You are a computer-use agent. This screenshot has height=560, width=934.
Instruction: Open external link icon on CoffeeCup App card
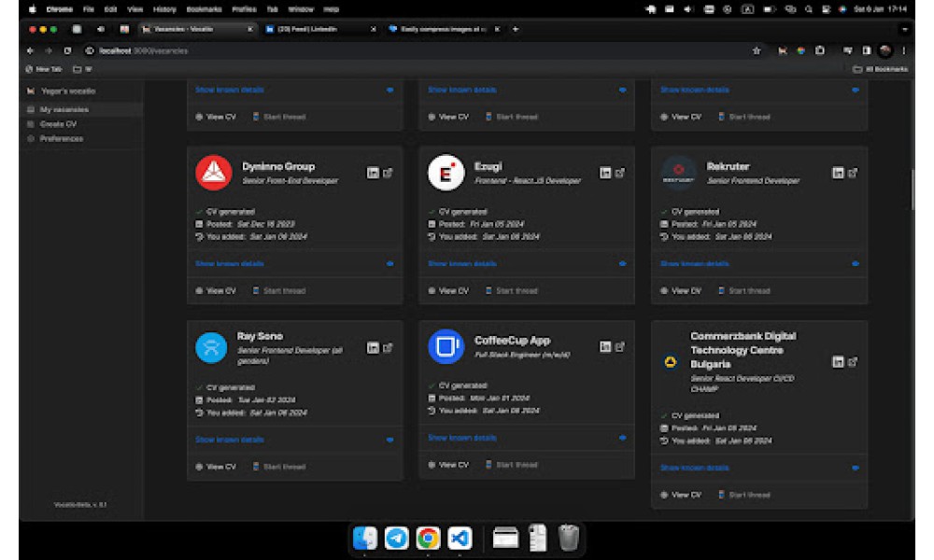point(620,347)
